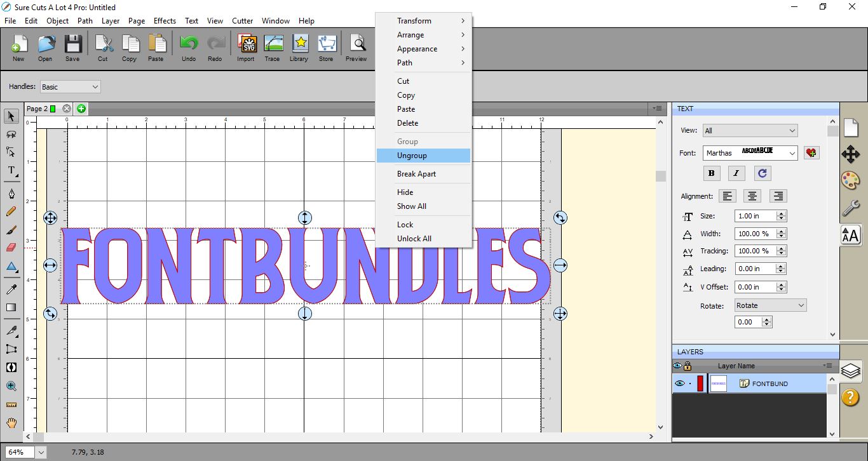The height and width of the screenshot is (461, 868).
Task: Toggle layers header lock icon
Action: point(688,366)
